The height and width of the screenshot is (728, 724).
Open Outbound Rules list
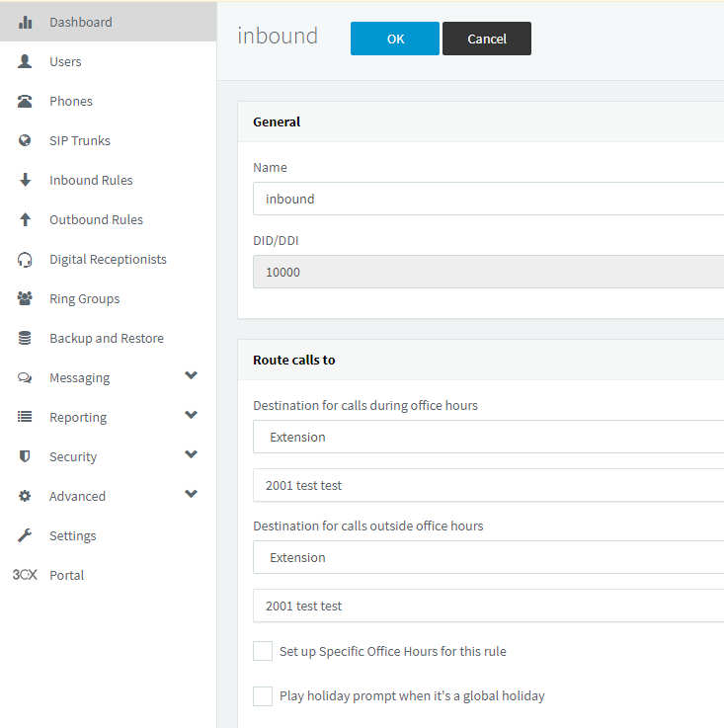pyautogui.click(x=109, y=219)
